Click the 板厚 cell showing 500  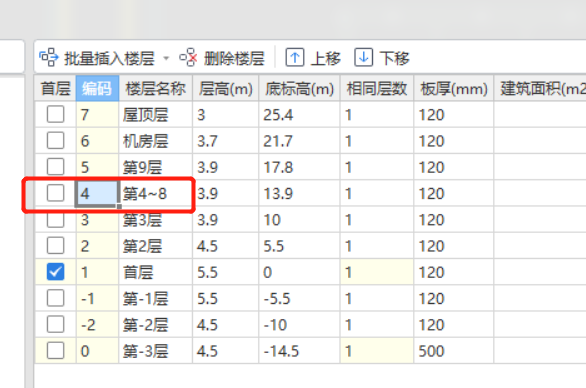454,351
